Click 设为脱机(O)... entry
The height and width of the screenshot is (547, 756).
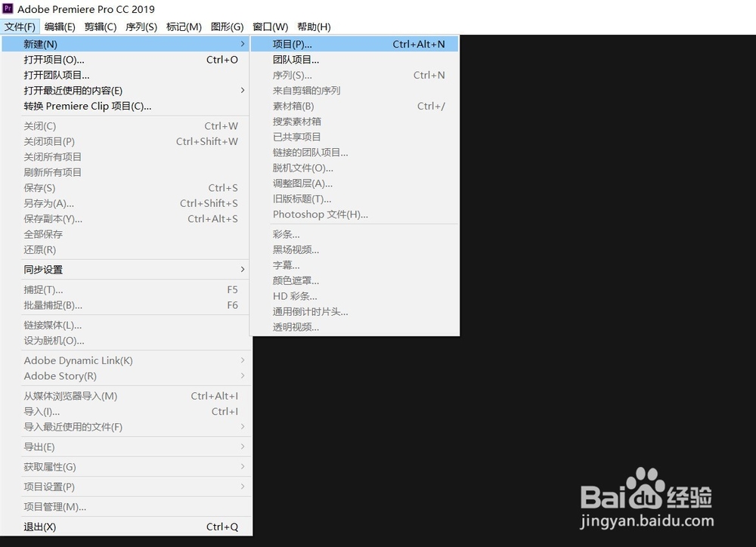click(x=125, y=341)
